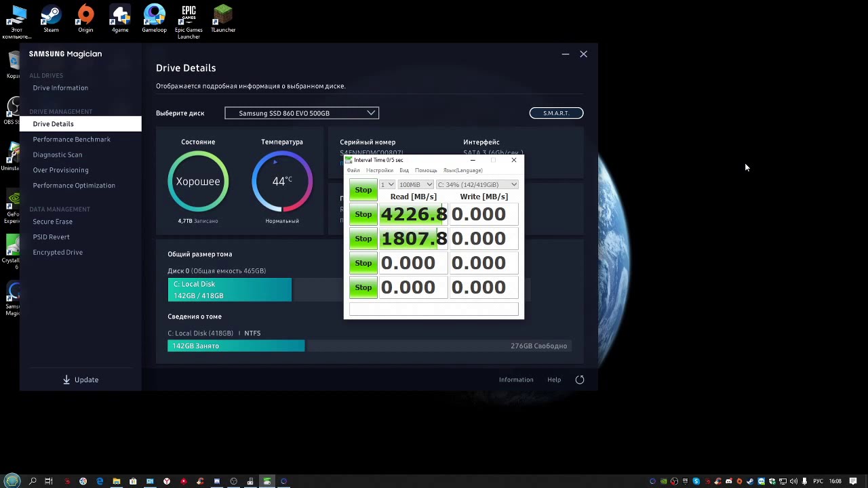Open Encrypted Drive section
The width and height of the screenshot is (868, 488).
tap(58, 252)
